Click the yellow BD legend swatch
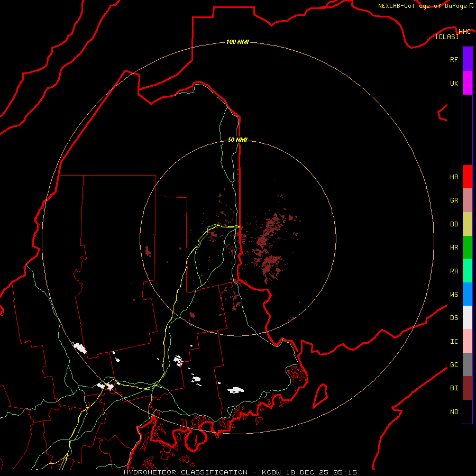476x476 pixels. pos(467,224)
